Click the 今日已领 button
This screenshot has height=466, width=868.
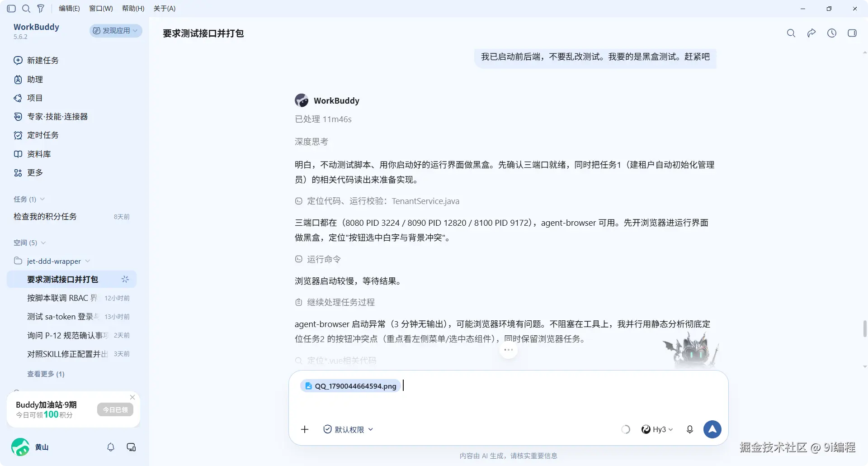tap(115, 410)
